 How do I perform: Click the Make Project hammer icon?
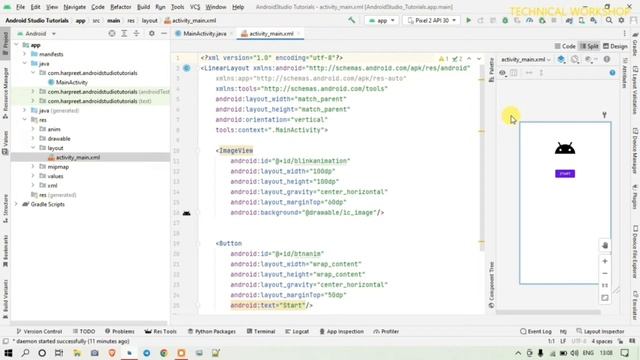pyautogui.click(x=351, y=20)
